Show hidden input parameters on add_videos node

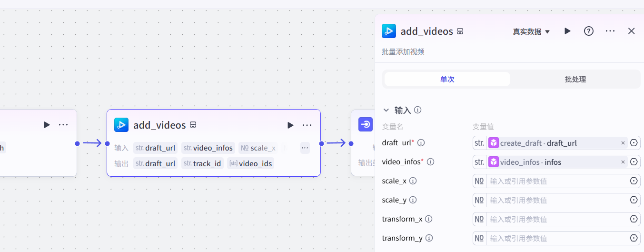pos(305,148)
